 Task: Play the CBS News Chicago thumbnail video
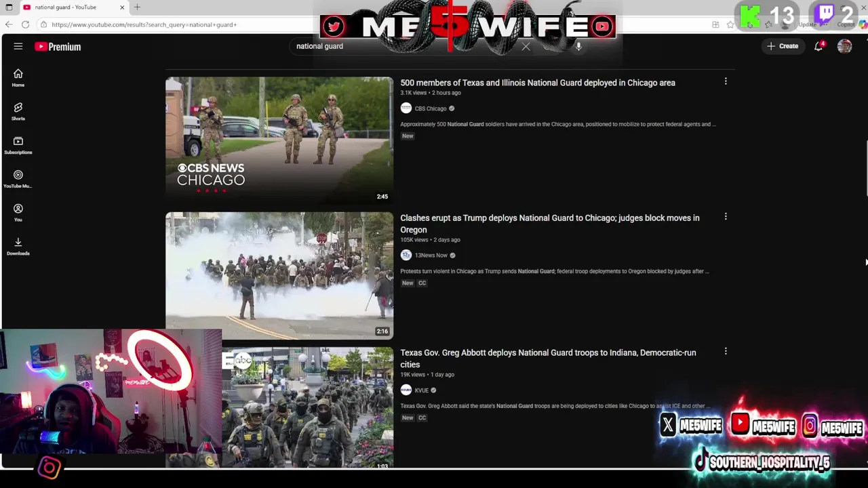click(279, 140)
